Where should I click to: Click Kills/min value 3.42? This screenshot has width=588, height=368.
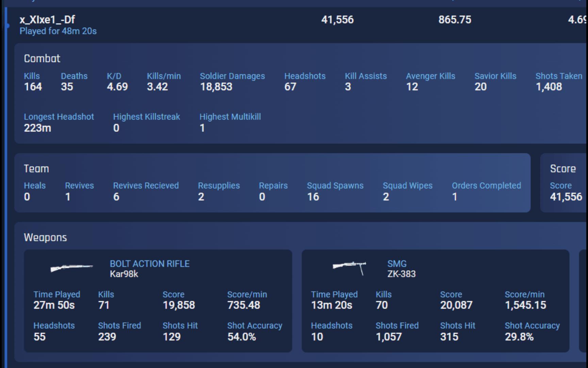(157, 87)
